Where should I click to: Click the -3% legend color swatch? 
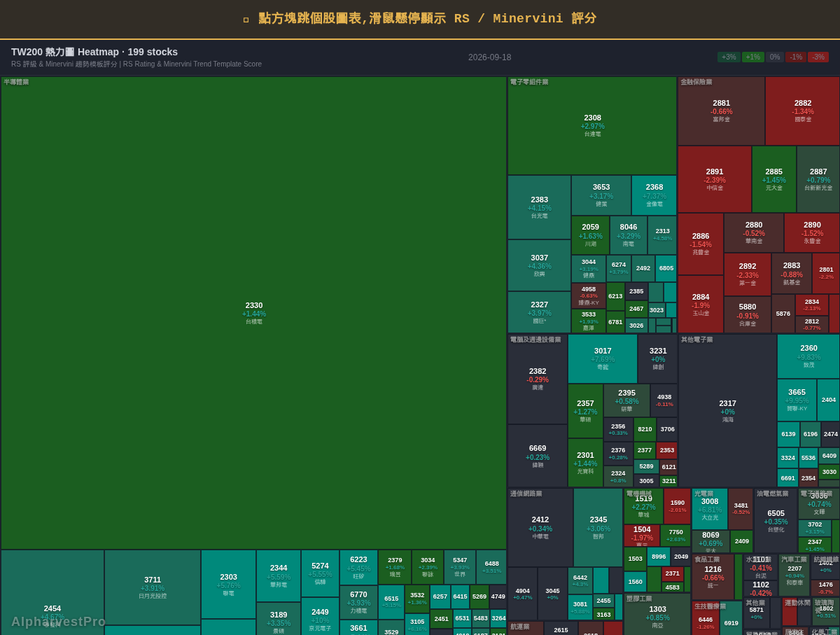pyautogui.click(x=818, y=57)
